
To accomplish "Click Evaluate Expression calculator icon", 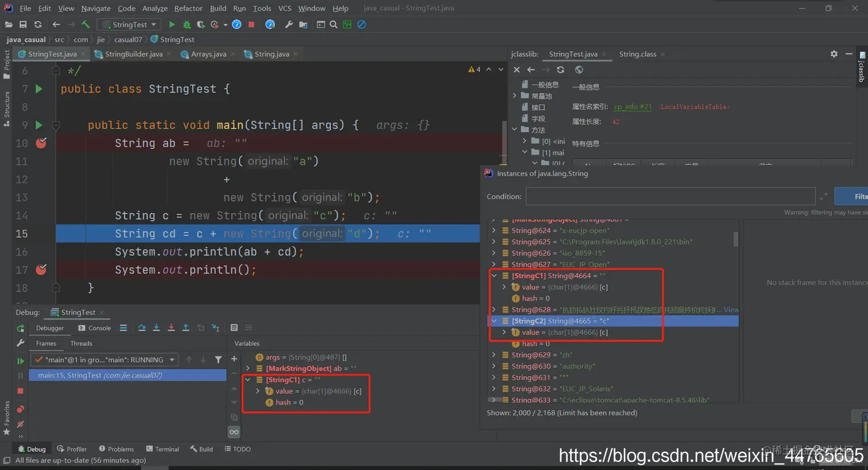I will pyautogui.click(x=234, y=328).
